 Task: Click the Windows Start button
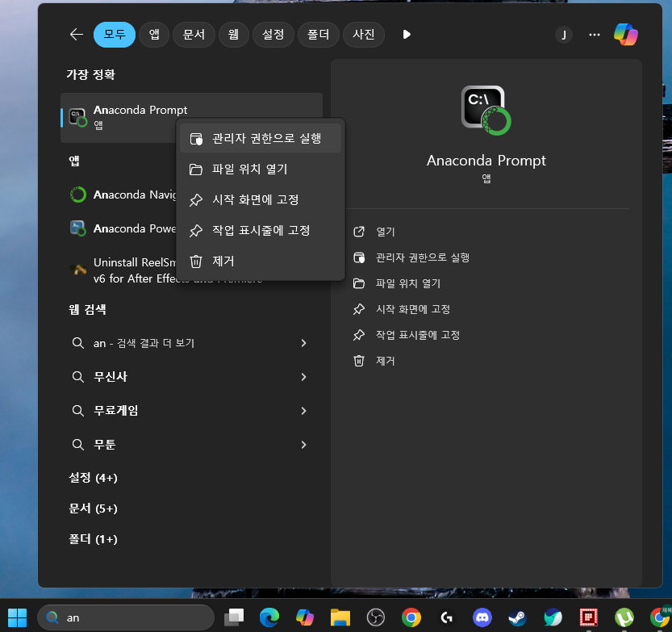18,617
